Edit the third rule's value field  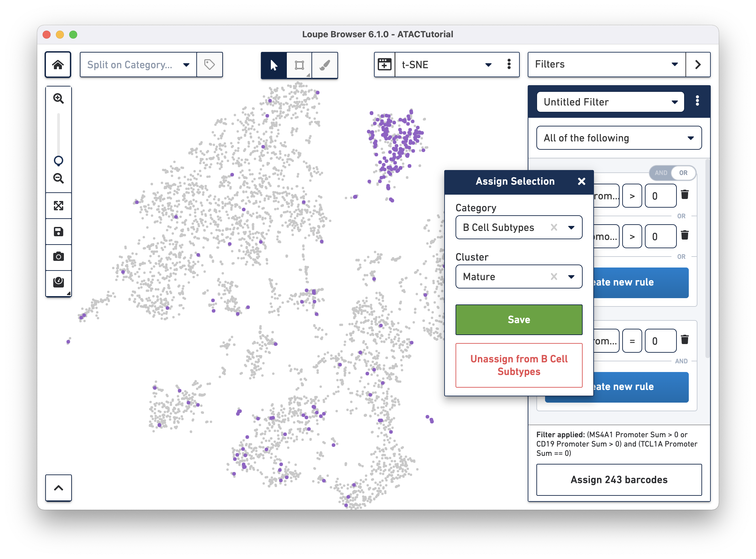(660, 341)
